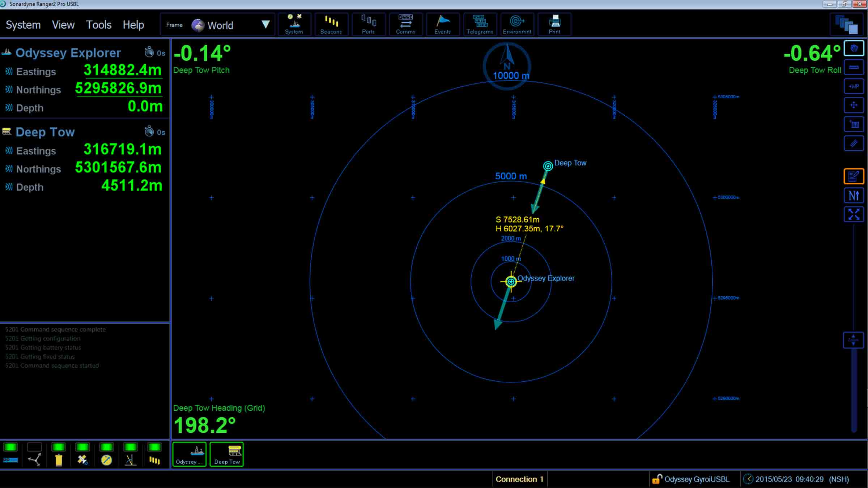Click Deep Tow depth value 4511.2m
This screenshot has height=488, width=868.
pyautogui.click(x=132, y=185)
